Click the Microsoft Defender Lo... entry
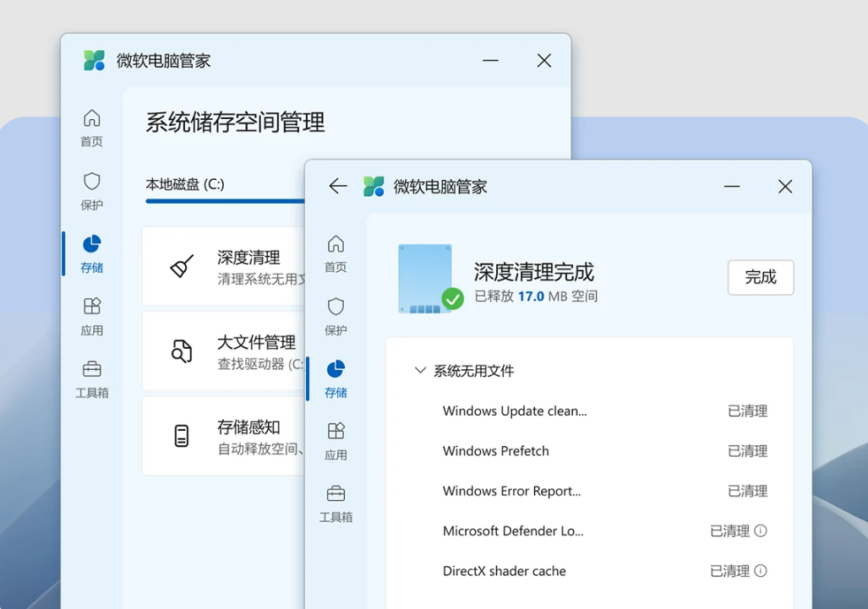868x609 pixels. [x=513, y=531]
